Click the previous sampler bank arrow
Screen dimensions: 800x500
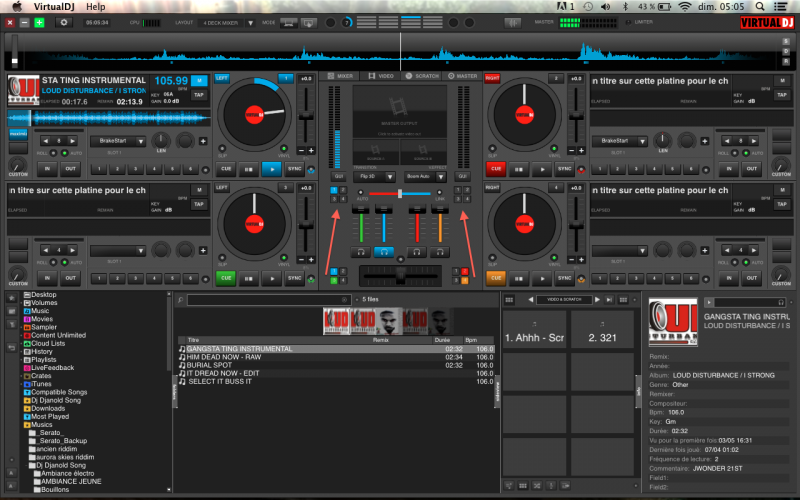[x=531, y=300]
